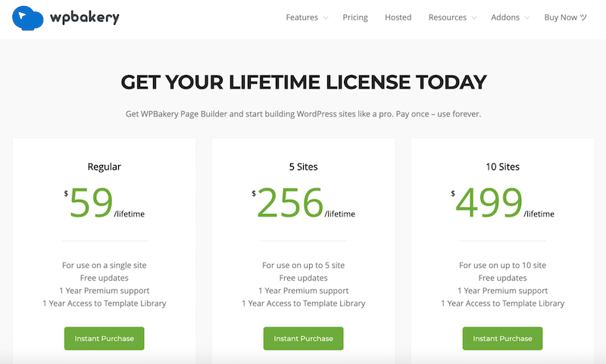606x364 pixels.
Task: Click the $499 lifetime price
Action: [490, 204]
